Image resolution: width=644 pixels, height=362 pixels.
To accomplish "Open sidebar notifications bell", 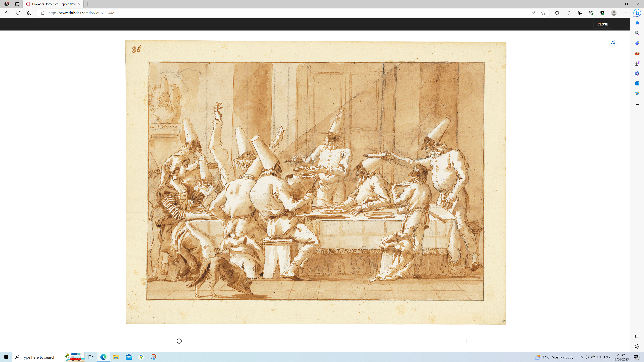I will 637,23.
